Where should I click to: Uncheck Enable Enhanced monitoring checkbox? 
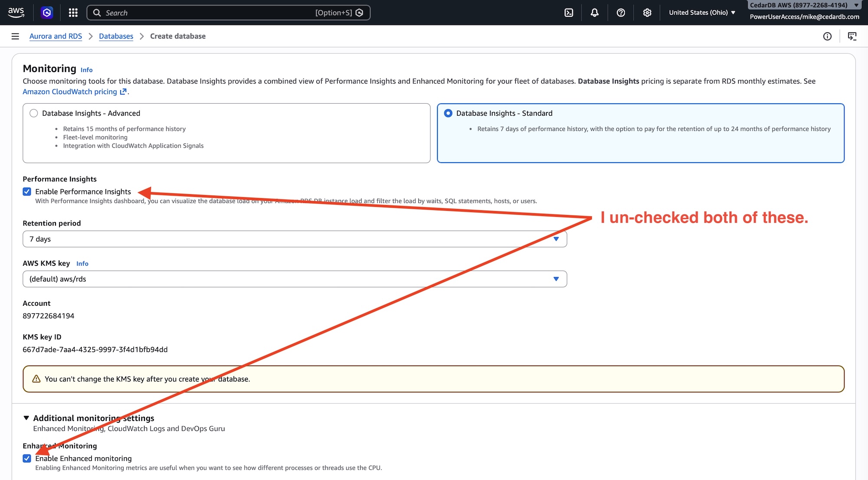(27, 458)
